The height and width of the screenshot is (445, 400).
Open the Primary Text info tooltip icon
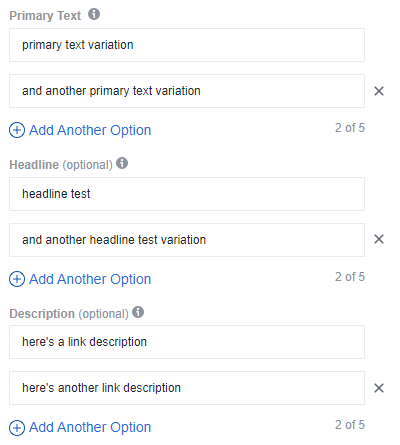click(x=94, y=14)
